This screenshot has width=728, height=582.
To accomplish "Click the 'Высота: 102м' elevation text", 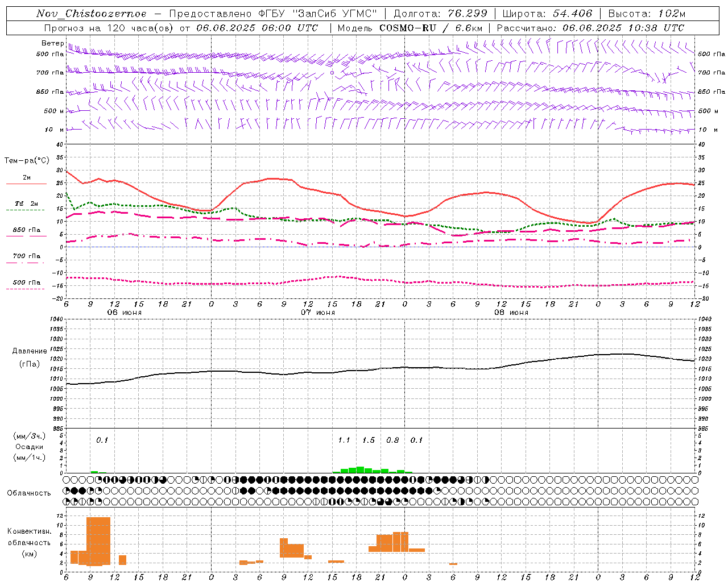I will [x=647, y=14].
